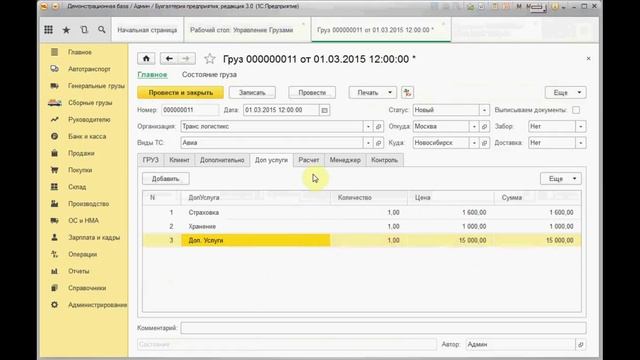This screenshot has height=360, width=640.
Task: Open top Еще menu button
Action: (x=566, y=93)
